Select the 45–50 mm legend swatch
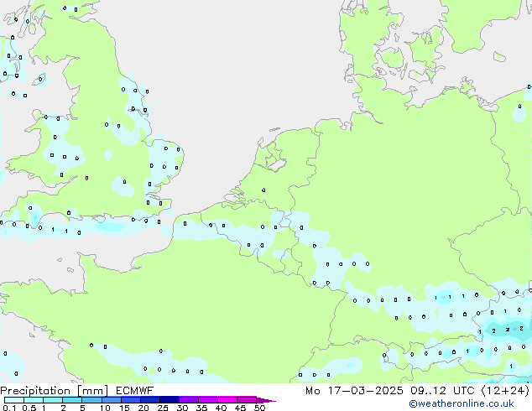The width and height of the screenshot is (532, 411). click(247, 400)
